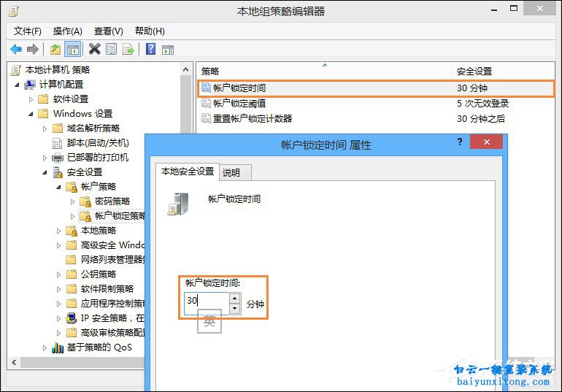Open the 帮助(H) menu

[150, 31]
